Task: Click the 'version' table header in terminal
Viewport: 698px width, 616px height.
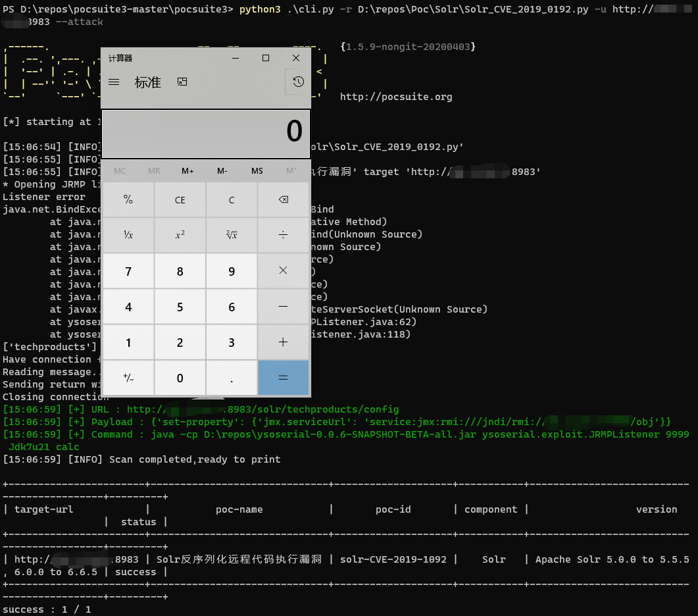Action: 657,509
